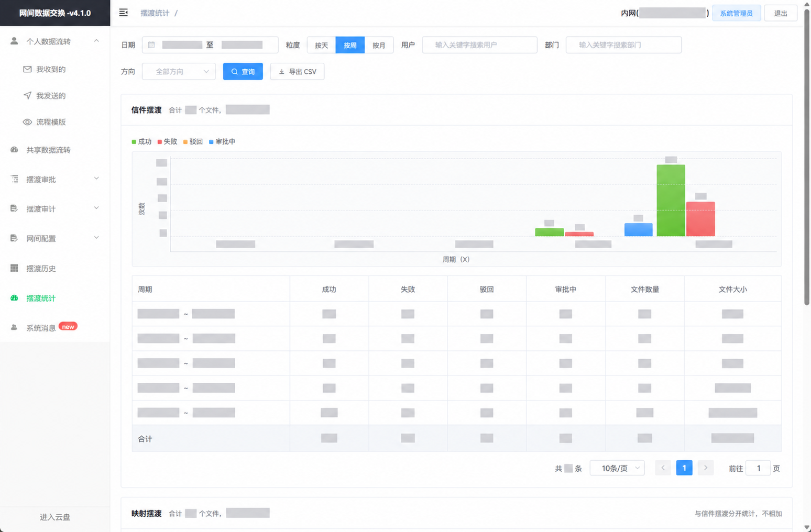Collapse sidebar with the hamburger menu icon
This screenshot has width=811, height=532.
pyautogui.click(x=124, y=13)
